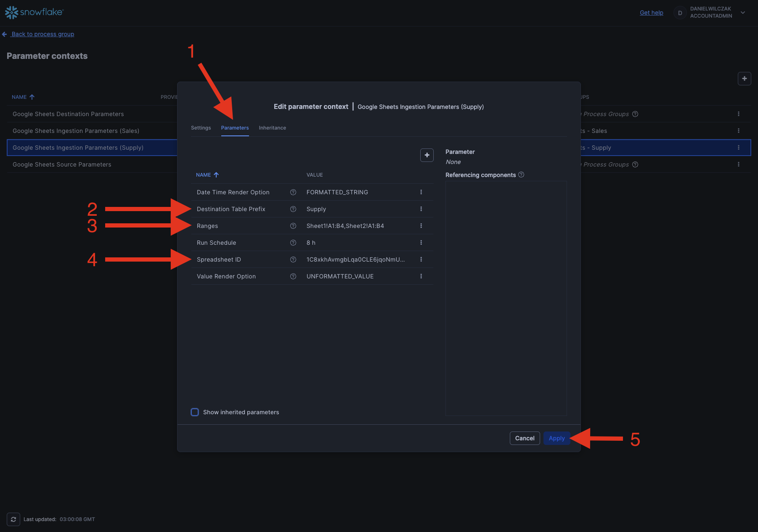Follow the Back to process group link
Image resolution: width=758 pixels, height=532 pixels.
tap(42, 34)
